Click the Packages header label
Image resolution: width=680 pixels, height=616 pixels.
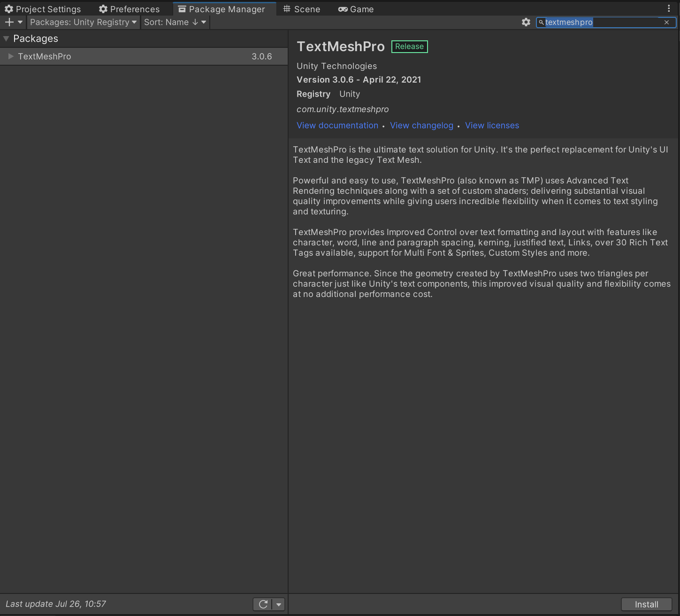click(36, 38)
